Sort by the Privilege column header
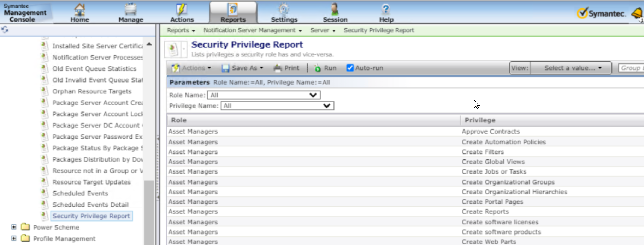 point(552,120)
